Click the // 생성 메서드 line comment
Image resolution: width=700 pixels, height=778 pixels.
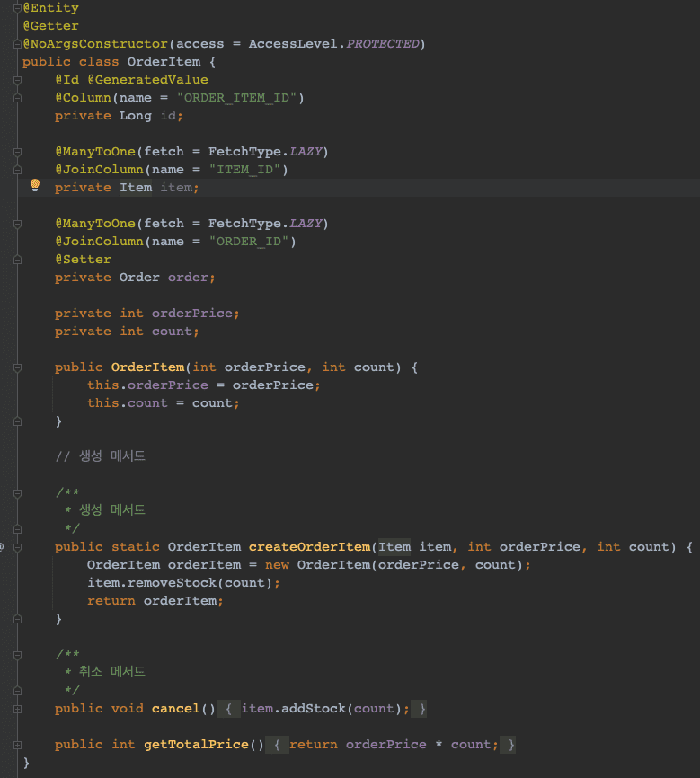(x=101, y=456)
